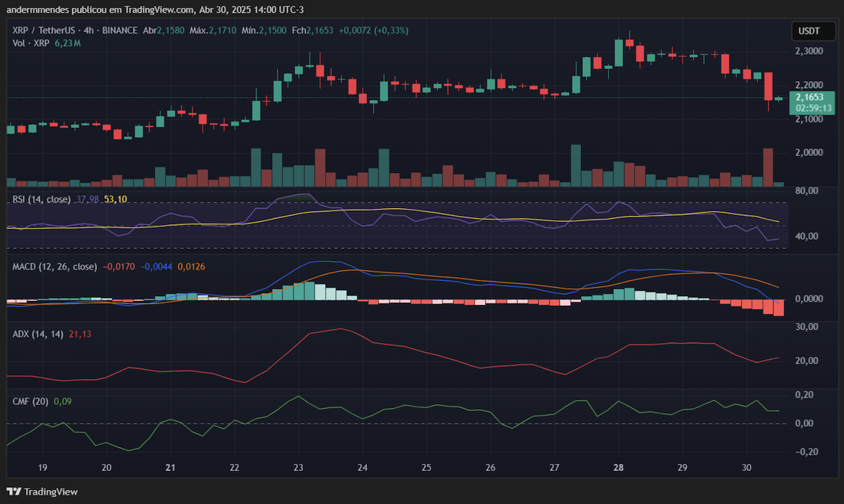Viewport: 844px width, 504px height.
Task: Click the TradingView logo
Action: pyautogui.click(x=42, y=492)
